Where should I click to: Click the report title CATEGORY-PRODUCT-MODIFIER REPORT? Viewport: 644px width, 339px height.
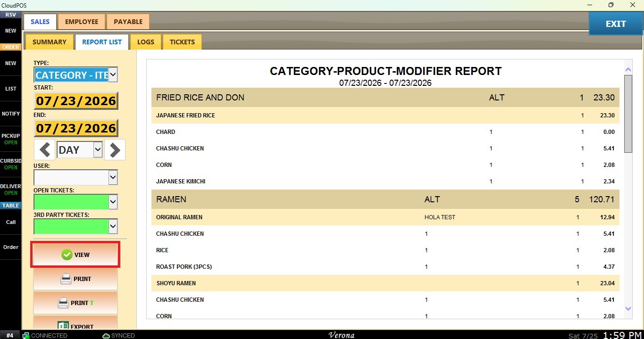tap(385, 71)
